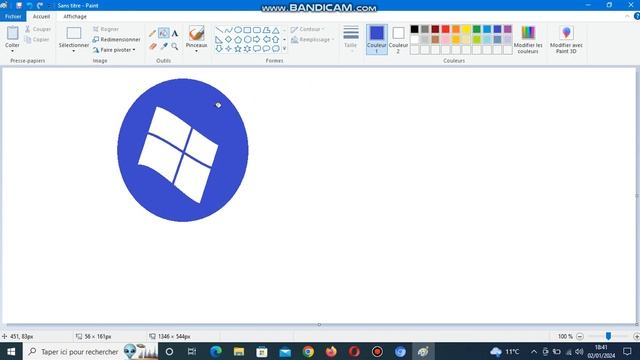Open Firefox from the taskbar
640x360 pixels.
[x=331, y=351]
